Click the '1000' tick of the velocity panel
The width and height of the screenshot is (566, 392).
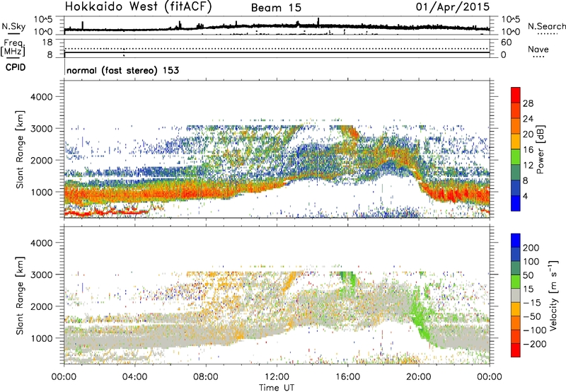coord(41,338)
